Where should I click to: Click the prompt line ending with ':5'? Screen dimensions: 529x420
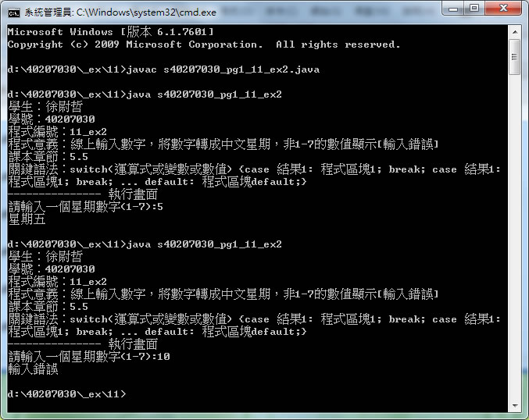(86, 207)
